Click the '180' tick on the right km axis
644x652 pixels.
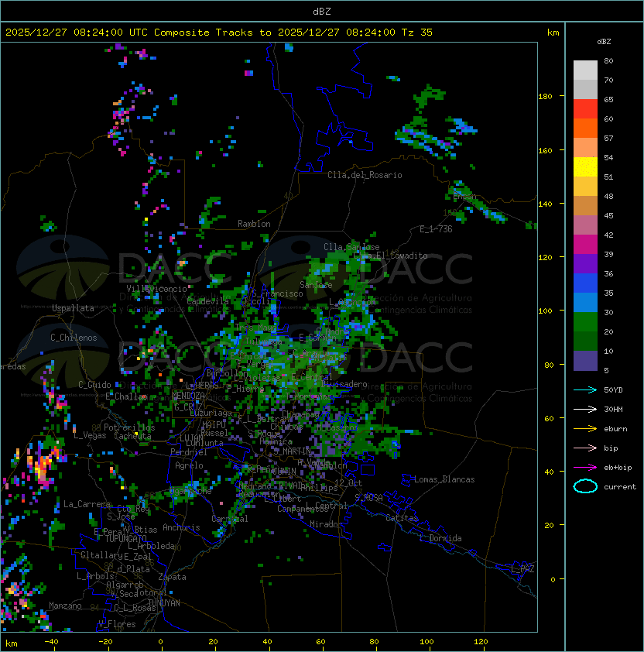click(545, 97)
